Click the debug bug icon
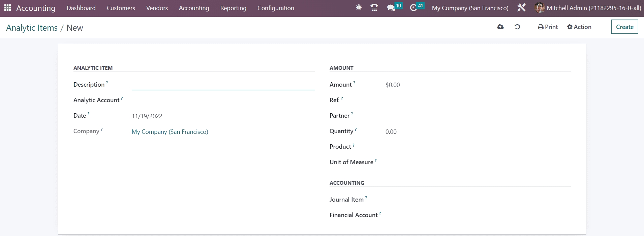The height and width of the screenshot is (236, 644). click(x=359, y=7)
